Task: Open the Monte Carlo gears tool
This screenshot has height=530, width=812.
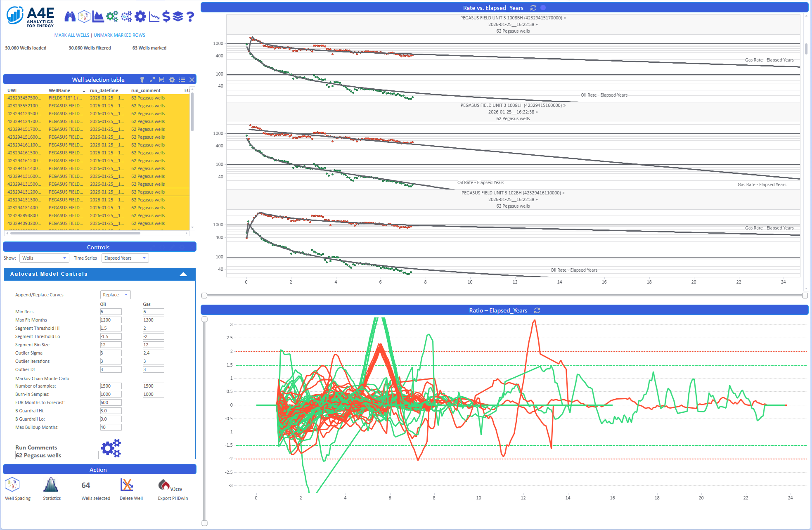Action: pyautogui.click(x=126, y=17)
